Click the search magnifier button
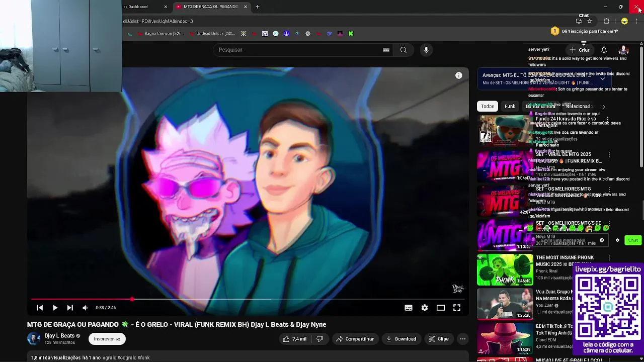This screenshot has width=644, height=362. tap(404, 50)
